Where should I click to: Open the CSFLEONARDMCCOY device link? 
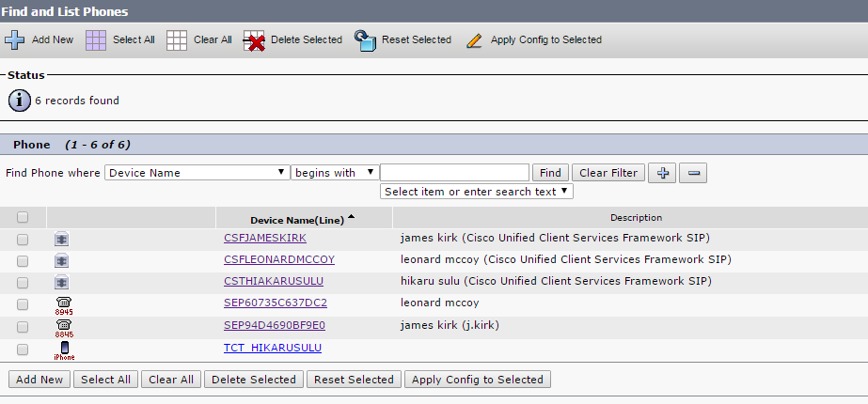pos(279,259)
